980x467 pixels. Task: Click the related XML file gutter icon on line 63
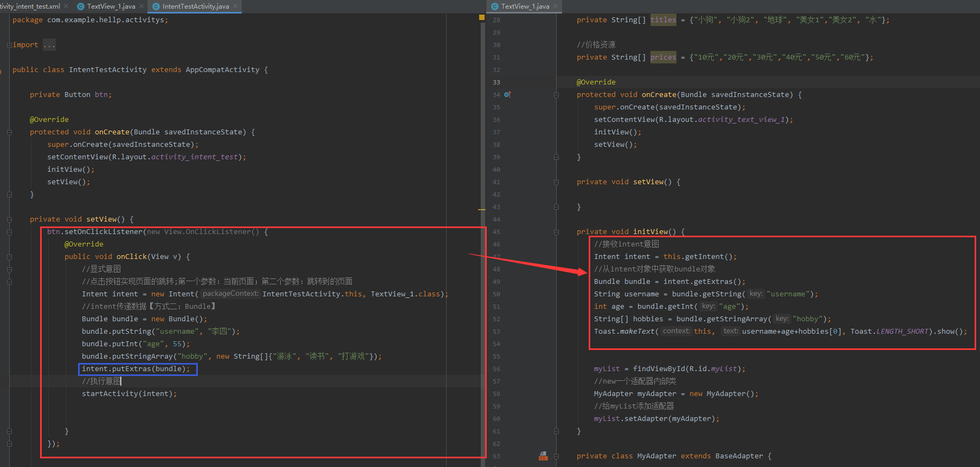[x=543, y=456]
